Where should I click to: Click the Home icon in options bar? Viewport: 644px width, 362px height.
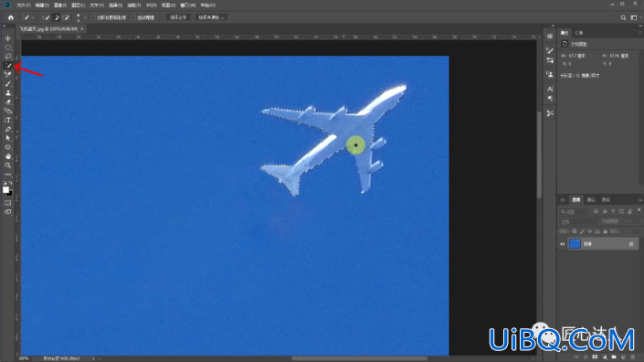[x=11, y=17]
